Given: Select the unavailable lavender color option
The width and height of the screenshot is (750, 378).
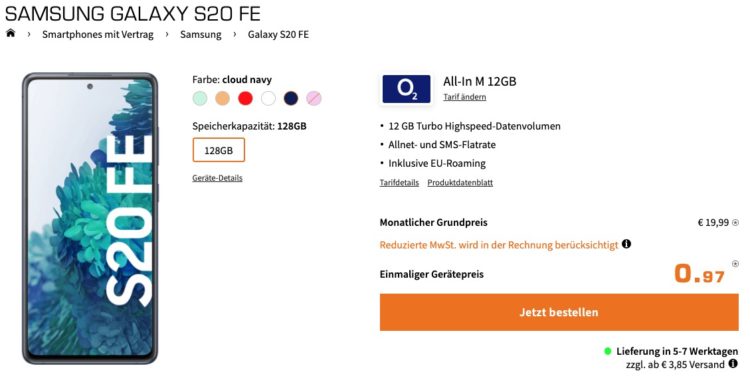Looking at the screenshot, I should pyautogui.click(x=314, y=99).
